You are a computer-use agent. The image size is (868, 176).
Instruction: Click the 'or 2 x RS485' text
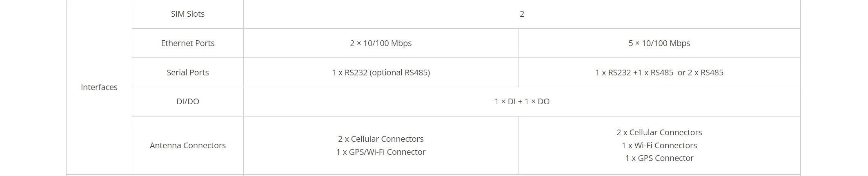700,73
